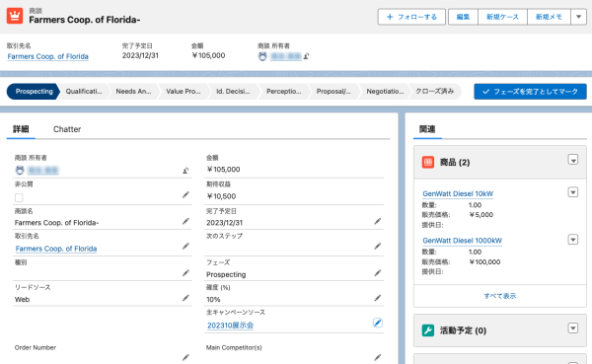This screenshot has width=592, height=364.
Task: Edit リードソース field pencil icon
Action: click(x=185, y=298)
